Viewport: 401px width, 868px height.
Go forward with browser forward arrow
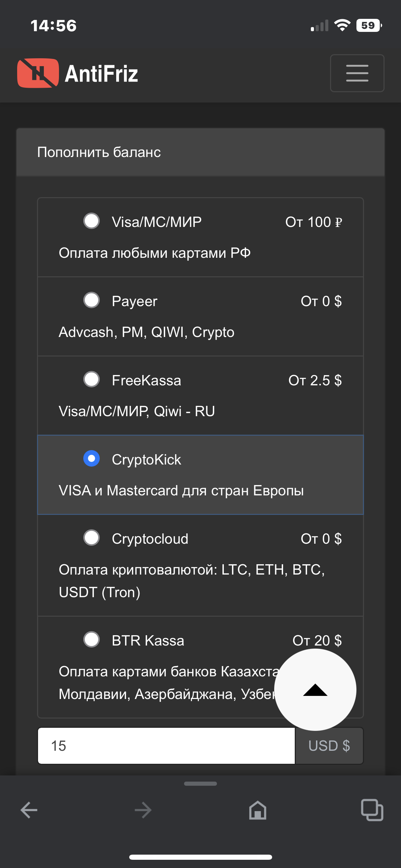click(x=143, y=810)
